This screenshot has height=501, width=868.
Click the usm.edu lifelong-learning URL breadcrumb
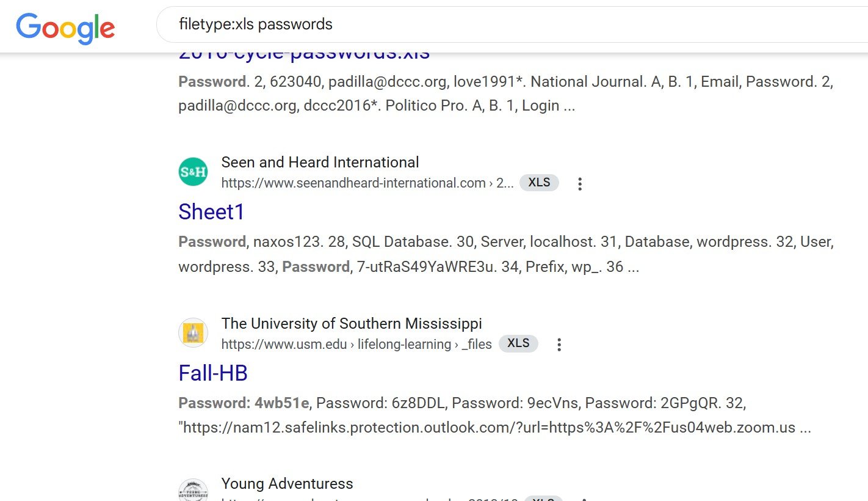pyautogui.click(x=356, y=344)
